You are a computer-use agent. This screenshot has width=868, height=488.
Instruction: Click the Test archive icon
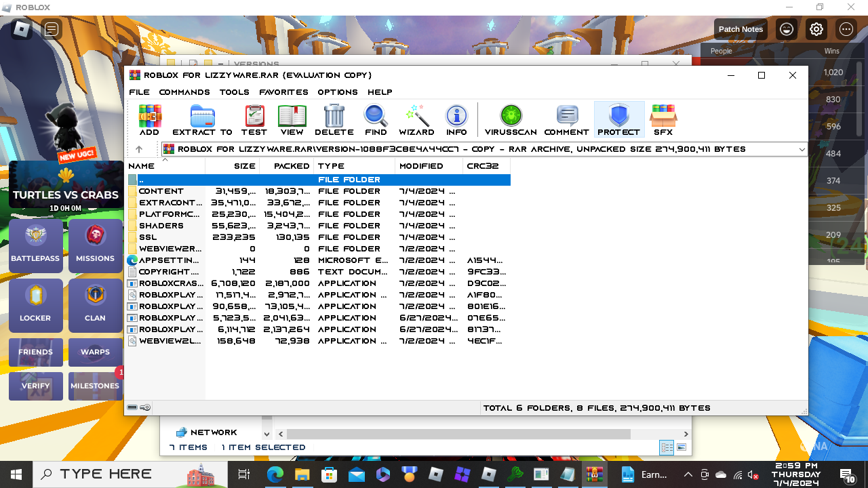(x=254, y=120)
